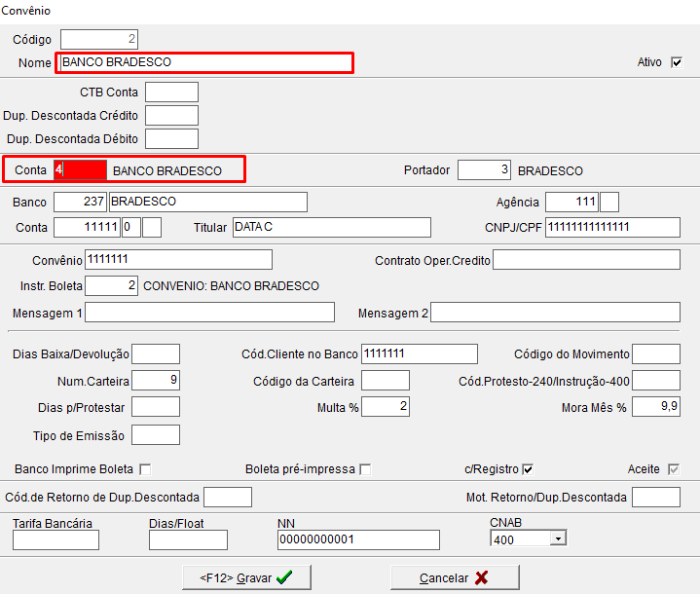Click the Convênio number field 1111111
Viewport: 700px width, 594px height.
point(178,259)
